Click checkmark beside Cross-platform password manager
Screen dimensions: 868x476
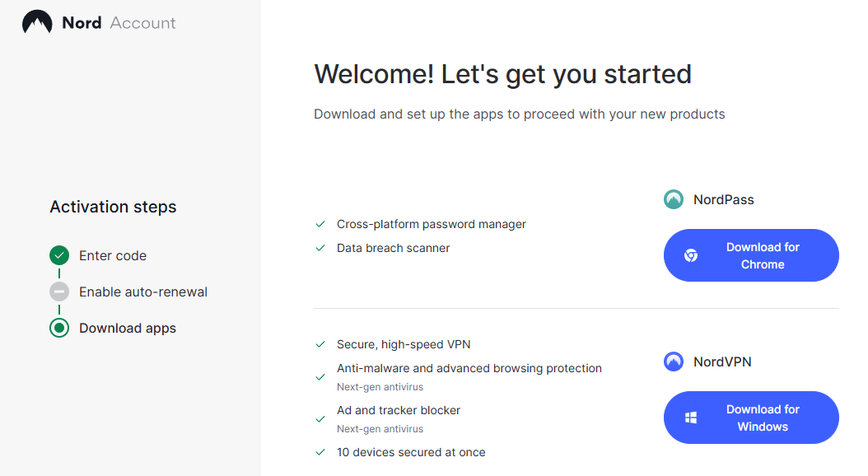[320, 224]
